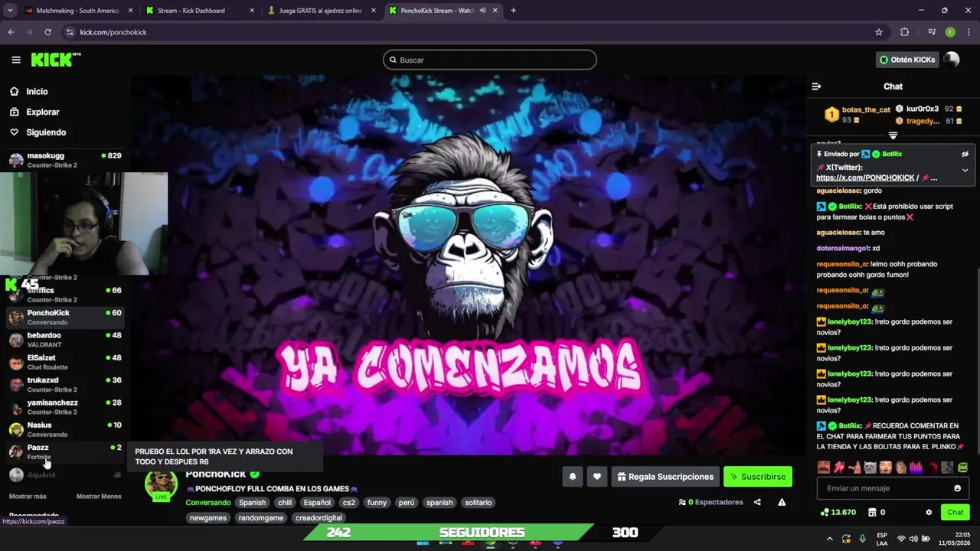980x551 pixels.
Task: Select the Español tag
Action: (317, 503)
